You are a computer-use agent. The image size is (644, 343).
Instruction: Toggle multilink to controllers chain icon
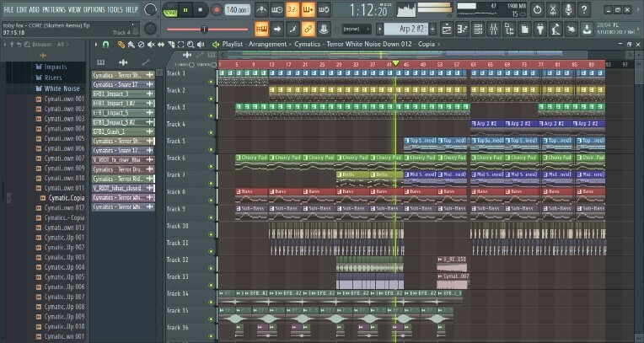308,29
